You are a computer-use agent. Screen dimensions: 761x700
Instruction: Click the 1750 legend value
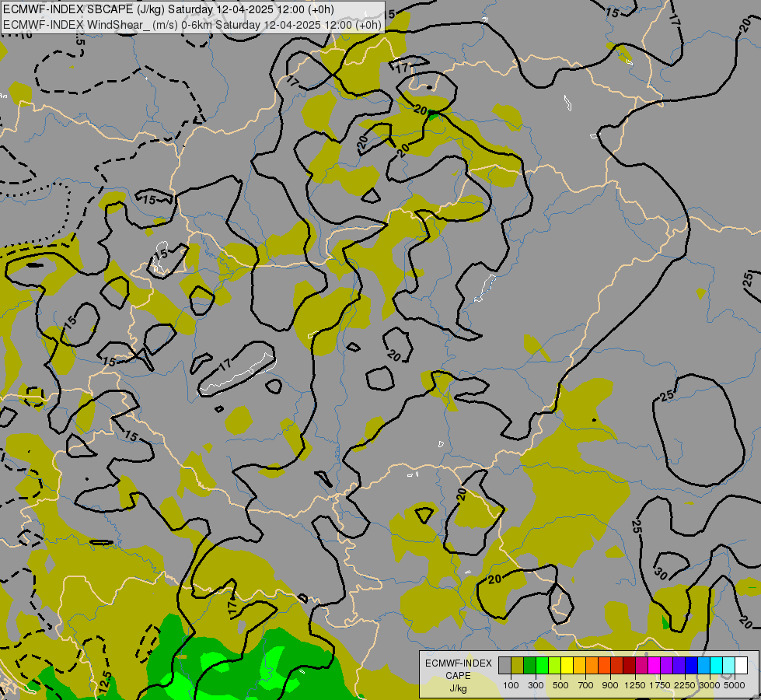click(660, 685)
